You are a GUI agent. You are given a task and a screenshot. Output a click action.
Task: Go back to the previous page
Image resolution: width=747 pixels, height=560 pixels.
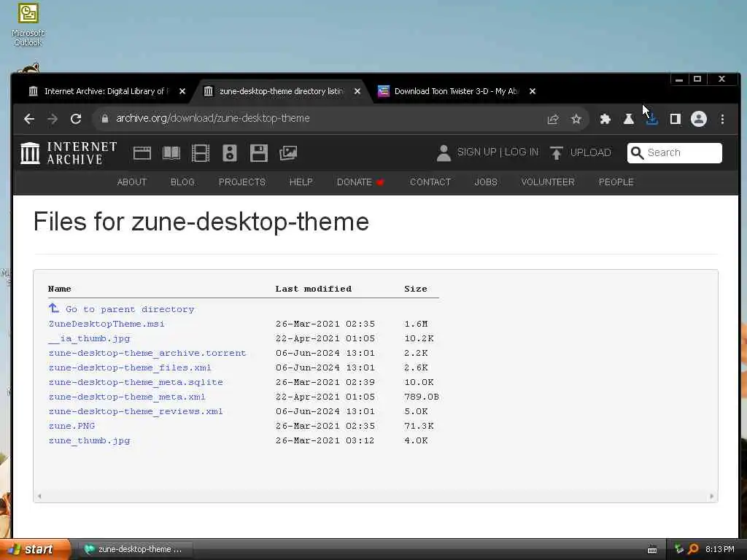(29, 119)
